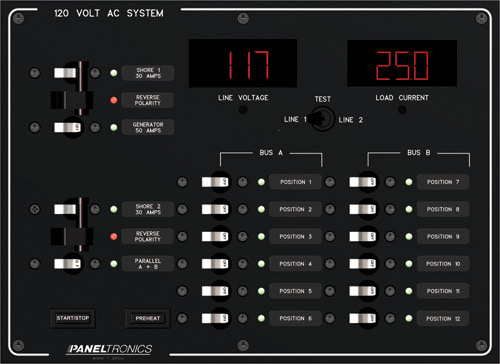This screenshot has height=364, width=500.
Task: Toggle the Shore 2 30 Amps breaker switch
Action: (x=66, y=209)
